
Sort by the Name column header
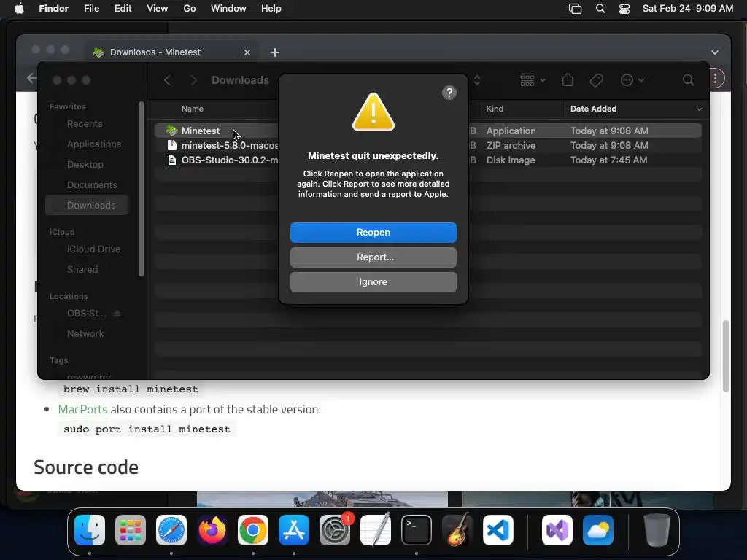[192, 109]
